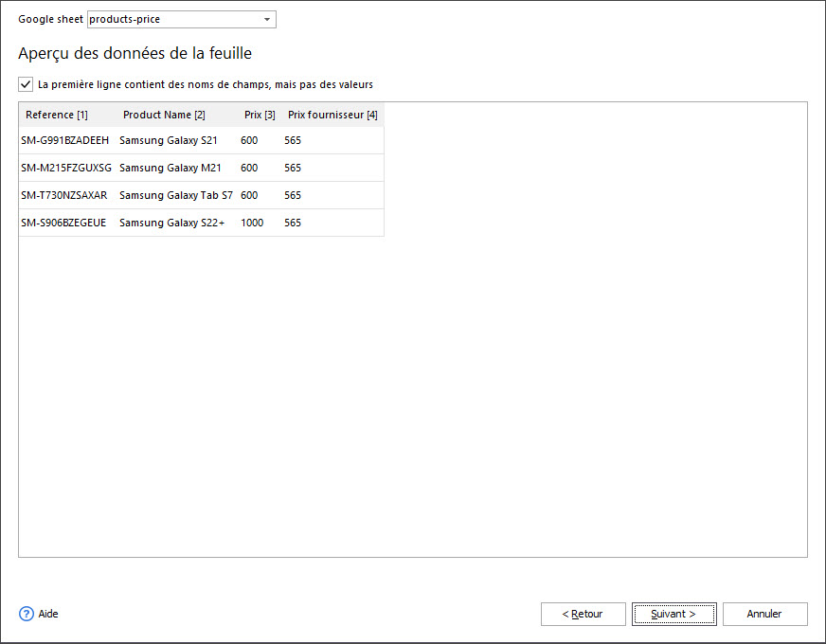
Task: Select the Reference [1] column header
Action: coord(57,115)
